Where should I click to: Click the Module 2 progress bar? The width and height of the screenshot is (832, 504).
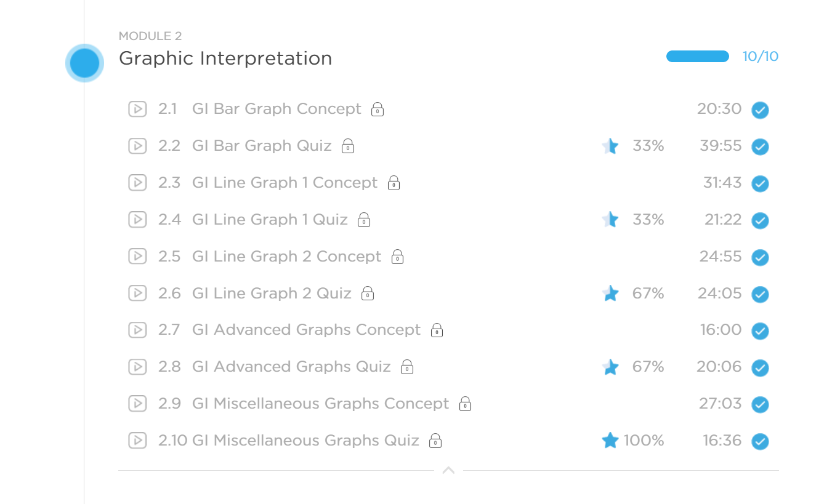697,57
